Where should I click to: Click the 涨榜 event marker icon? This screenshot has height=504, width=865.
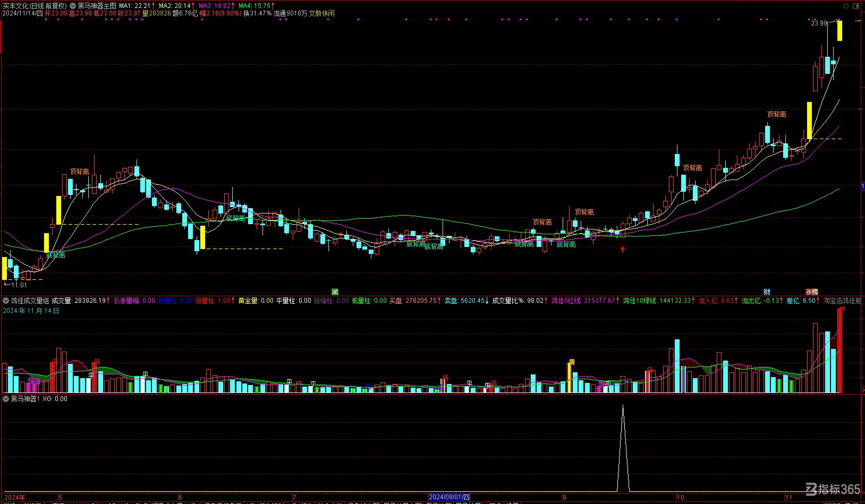(812, 292)
